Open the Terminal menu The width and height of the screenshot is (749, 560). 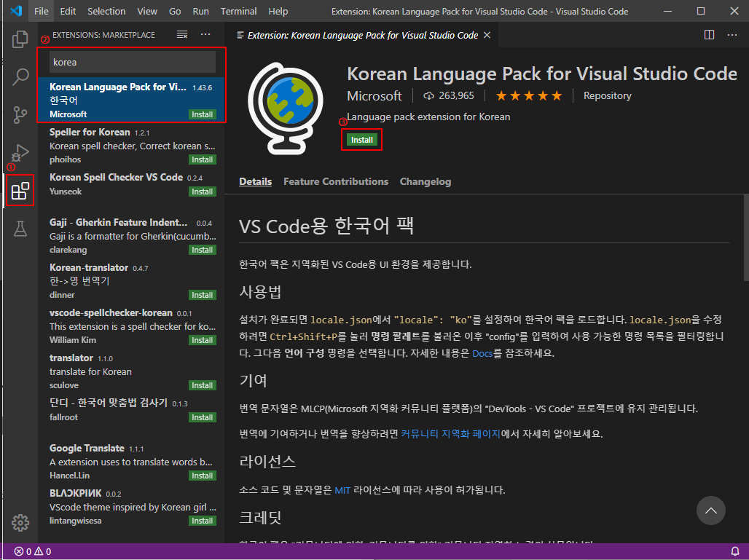point(238,11)
